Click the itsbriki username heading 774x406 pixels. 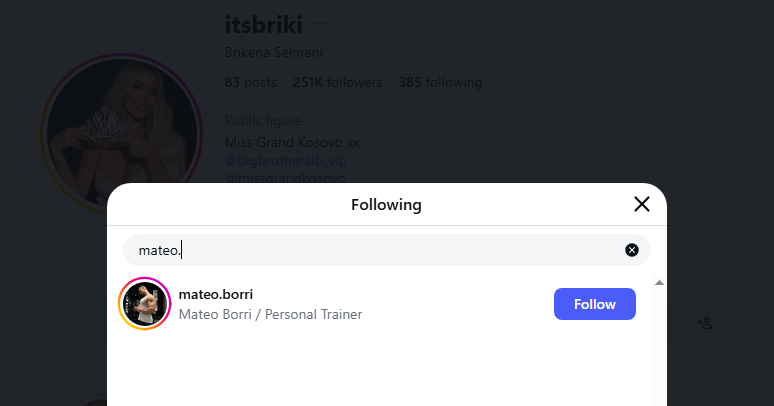[263, 24]
